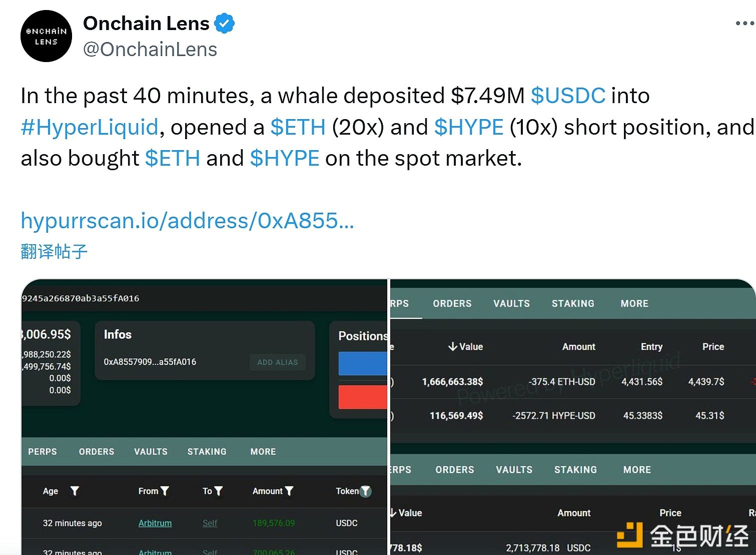
Task: Open the three-dot post options menu
Action: point(745,24)
